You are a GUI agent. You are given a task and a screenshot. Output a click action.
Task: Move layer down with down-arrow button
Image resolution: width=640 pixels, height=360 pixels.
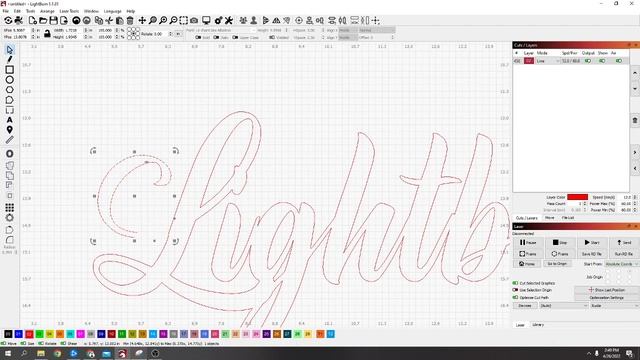635,88
